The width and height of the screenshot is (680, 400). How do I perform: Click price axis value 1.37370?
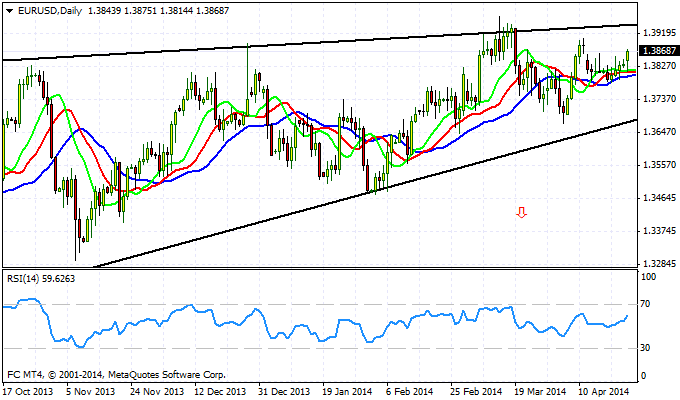[x=659, y=98]
